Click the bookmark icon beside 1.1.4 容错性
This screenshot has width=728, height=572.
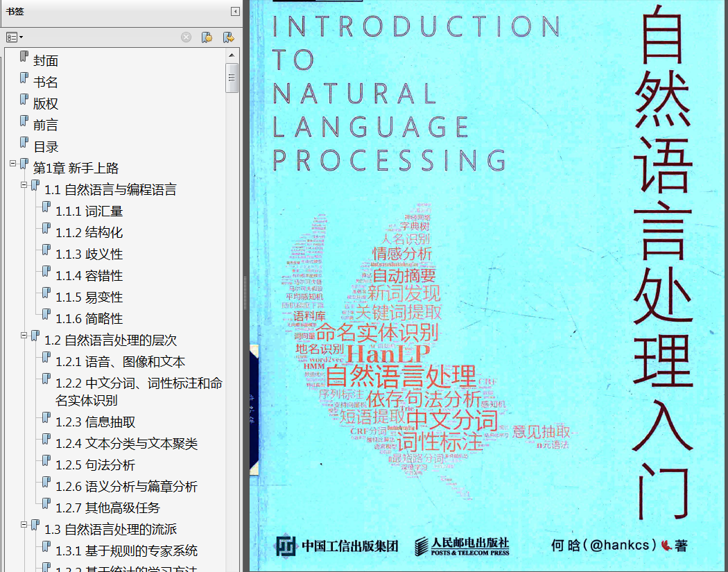point(46,272)
